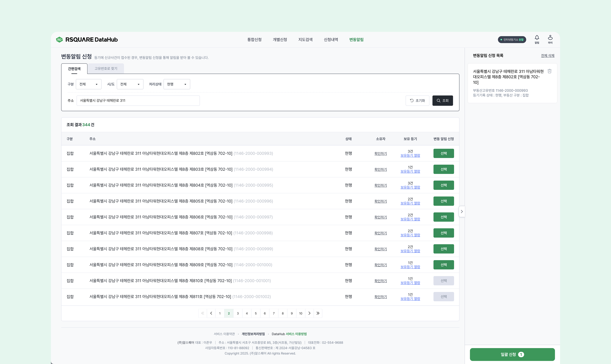Go to next page arrow in pagination
611x364 pixels.
[x=309, y=313]
